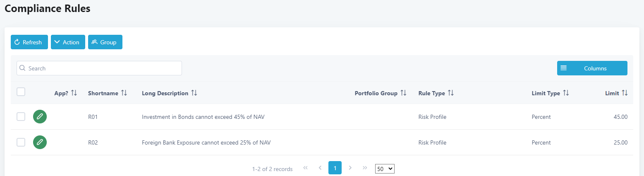Sort by the App? column arrows
Viewport: 644px width, 176px height.
[x=74, y=93]
